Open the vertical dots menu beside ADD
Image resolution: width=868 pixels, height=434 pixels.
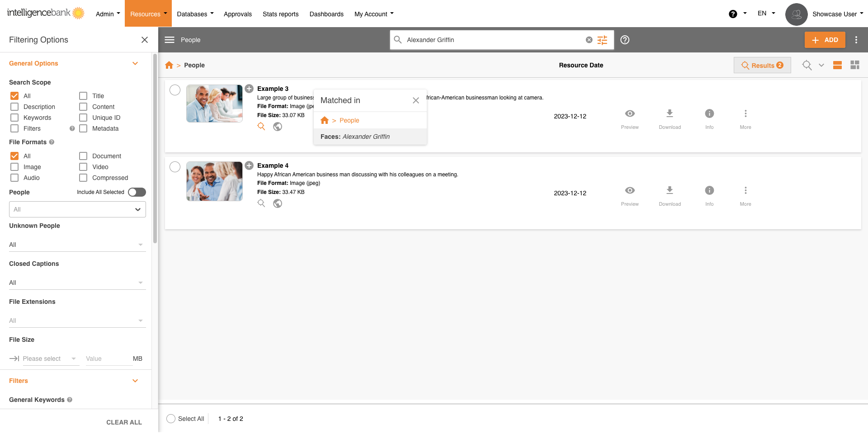(856, 40)
